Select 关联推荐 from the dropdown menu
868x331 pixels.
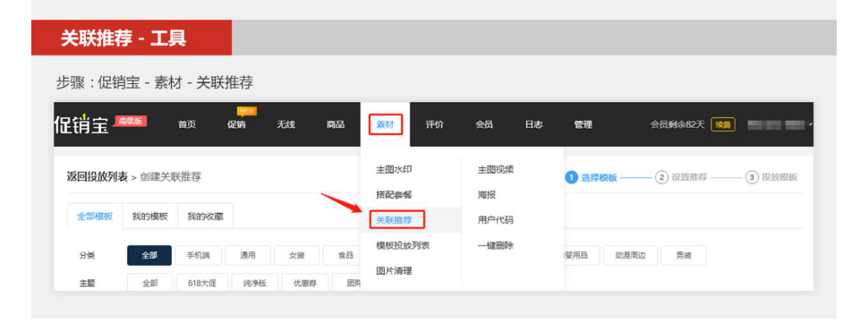point(394,220)
